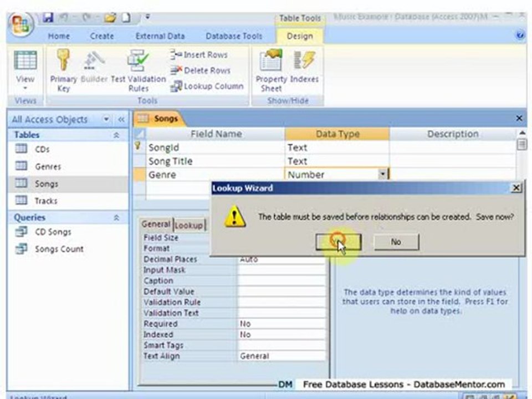Click the Validation Rule property field
The height and width of the screenshot is (399, 532).
tap(282, 302)
